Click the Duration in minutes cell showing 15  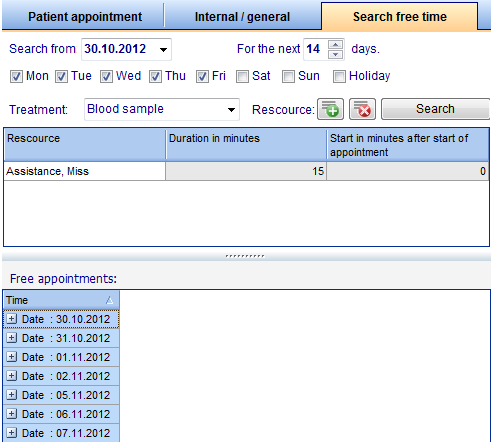point(246,171)
